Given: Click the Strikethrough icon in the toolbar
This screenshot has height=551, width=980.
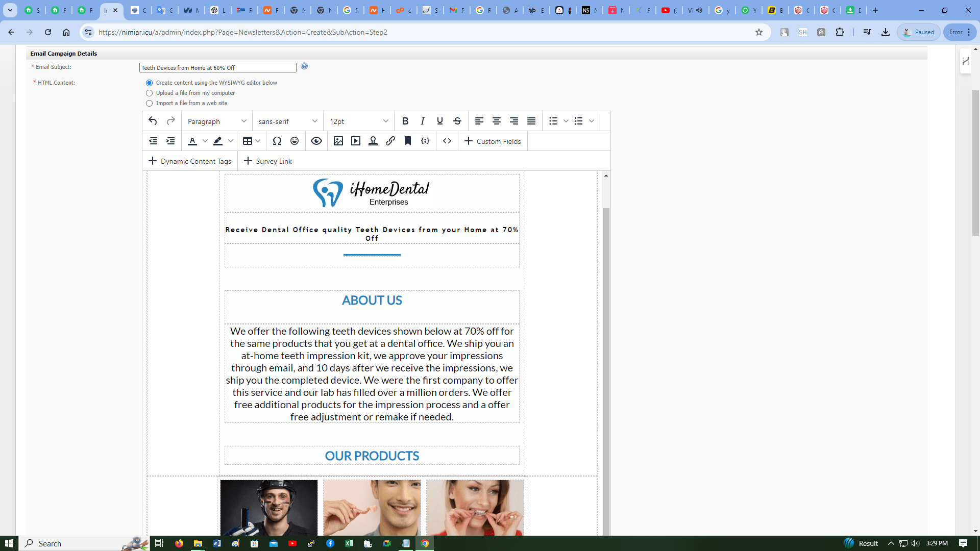Looking at the screenshot, I should [x=457, y=121].
